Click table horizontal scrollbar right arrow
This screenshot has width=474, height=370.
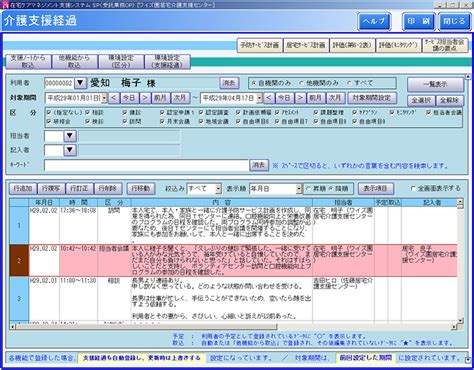pyautogui.click(x=454, y=327)
